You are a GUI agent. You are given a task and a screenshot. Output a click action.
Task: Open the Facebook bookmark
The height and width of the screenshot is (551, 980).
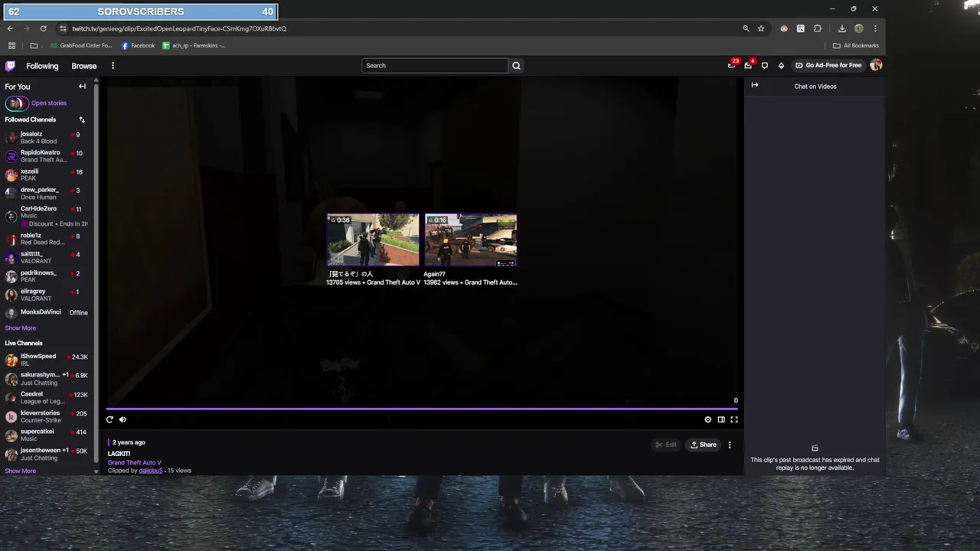(x=138, y=45)
